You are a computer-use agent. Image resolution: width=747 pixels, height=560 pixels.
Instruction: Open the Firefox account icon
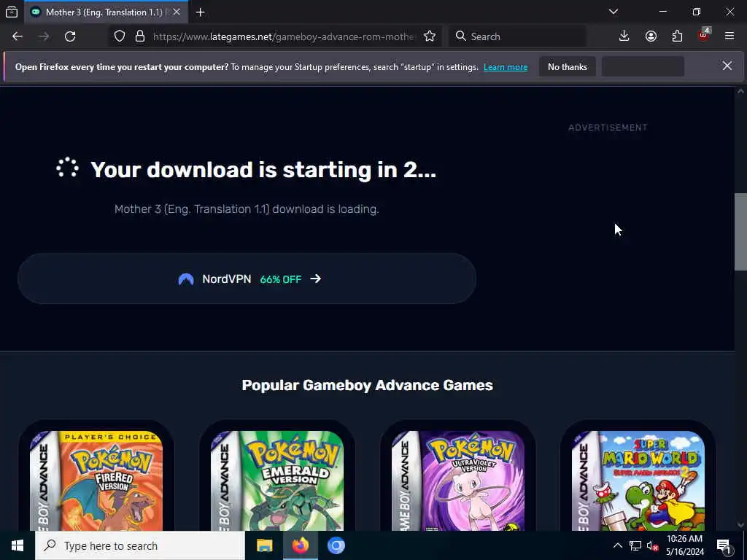click(651, 36)
